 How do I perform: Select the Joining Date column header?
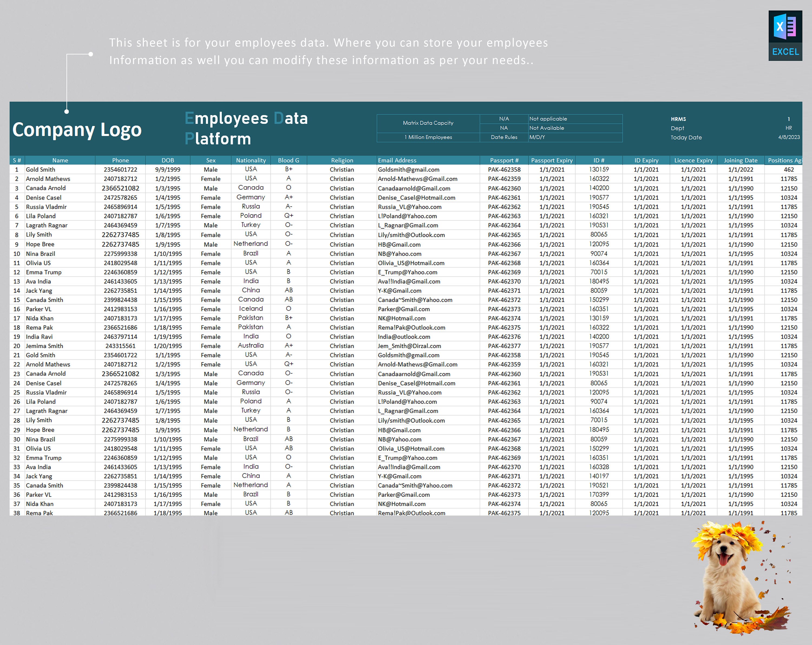tap(741, 160)
